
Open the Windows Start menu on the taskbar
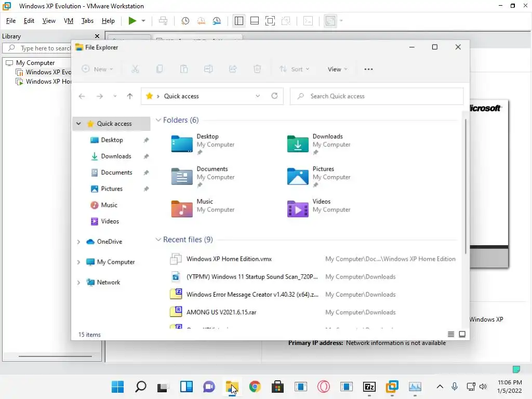(118, 387)
